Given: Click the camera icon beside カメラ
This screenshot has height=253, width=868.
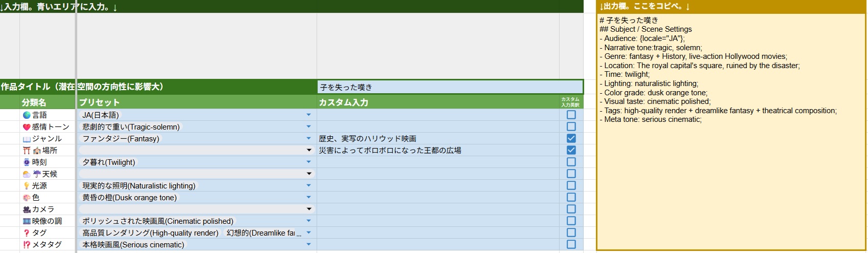Looking at the screenshot, I should (27, 209).
